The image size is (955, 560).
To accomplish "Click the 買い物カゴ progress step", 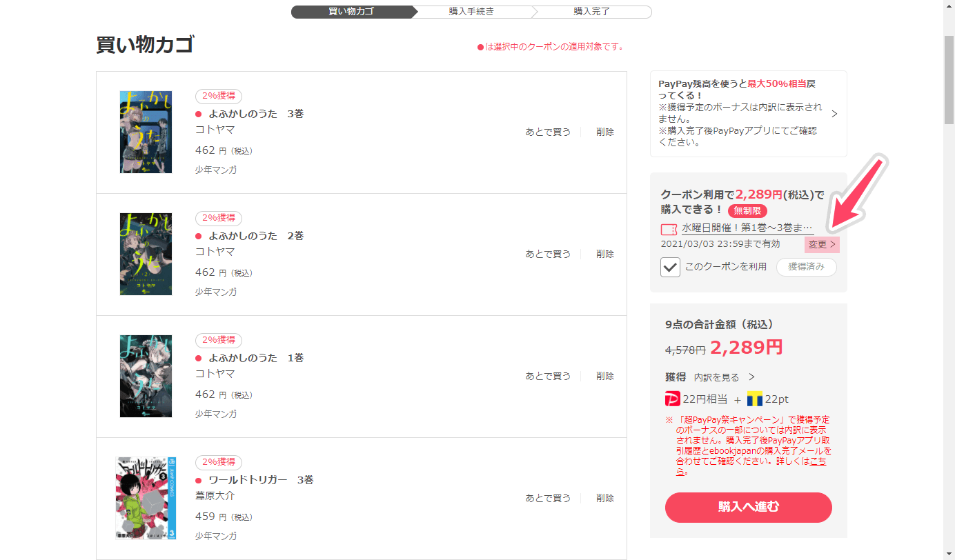I will pyautogui.click(x=351, y=12).
